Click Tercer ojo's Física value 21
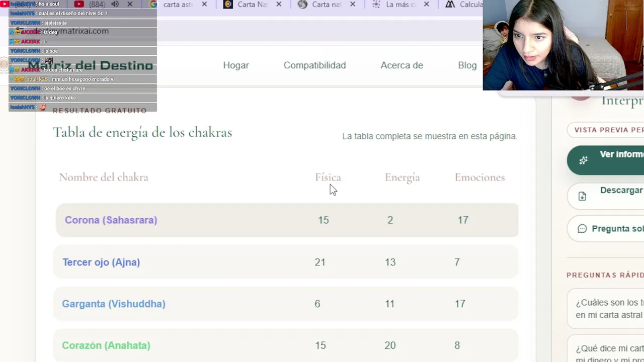Screen dimensions: 644x362 click(320, 262)
